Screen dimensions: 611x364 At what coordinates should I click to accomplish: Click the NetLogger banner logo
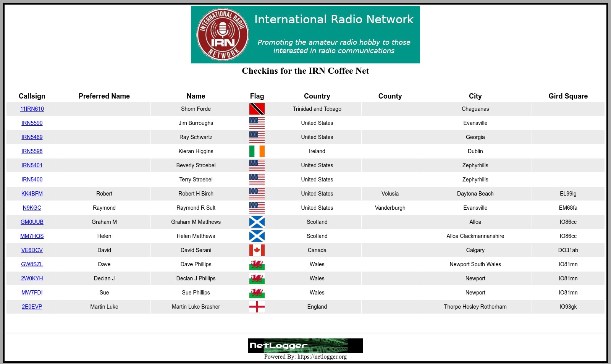[305, 346]
